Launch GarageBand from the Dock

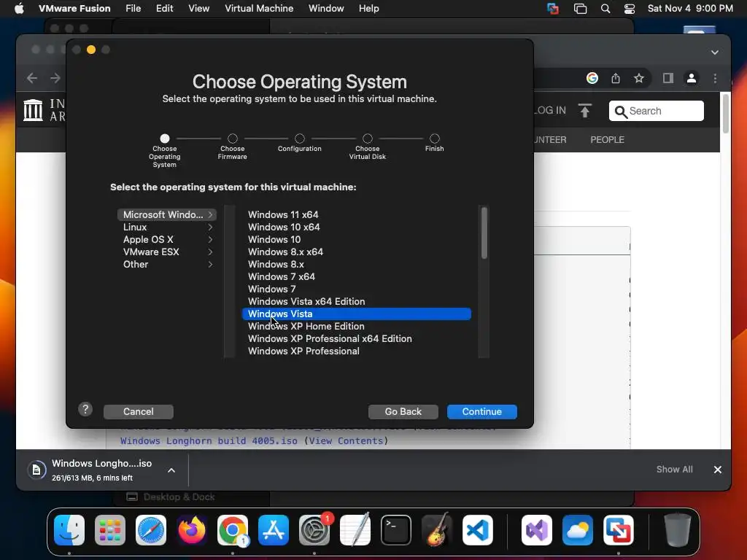click(x=437, y=531)
